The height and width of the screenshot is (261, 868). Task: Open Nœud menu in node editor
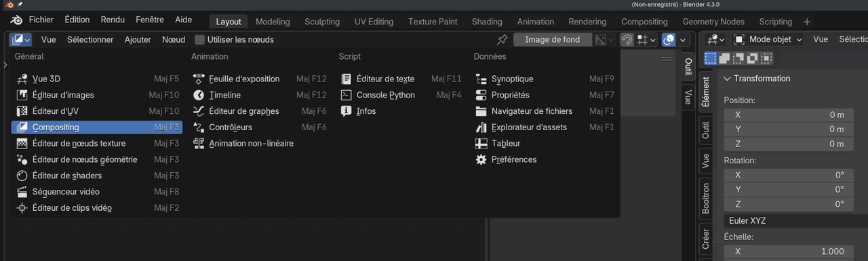[174, 39]
